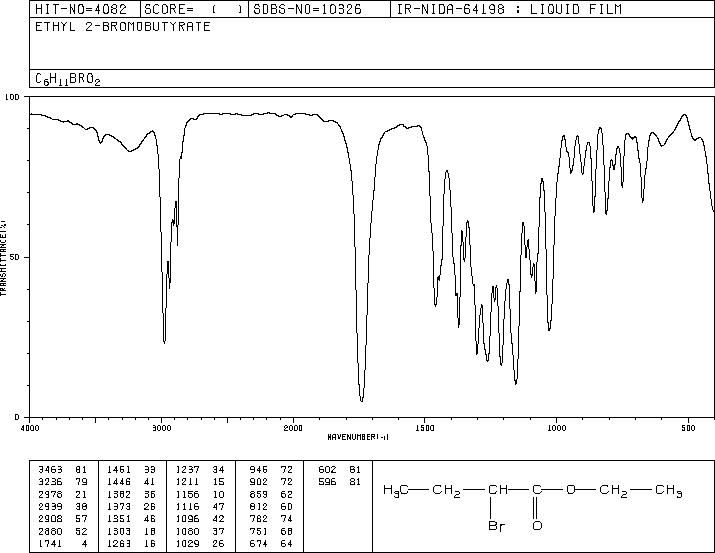Select peak table entry '1029'

tap(187, 543)
